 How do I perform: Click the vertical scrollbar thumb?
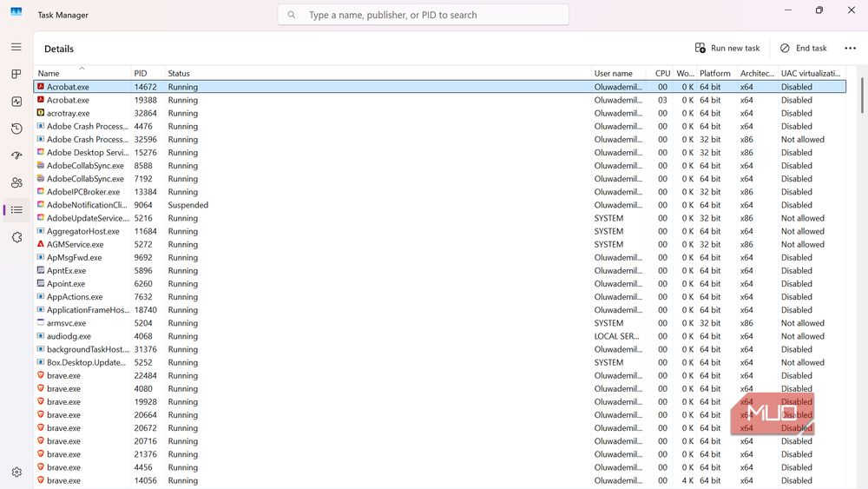coord(861,96)
